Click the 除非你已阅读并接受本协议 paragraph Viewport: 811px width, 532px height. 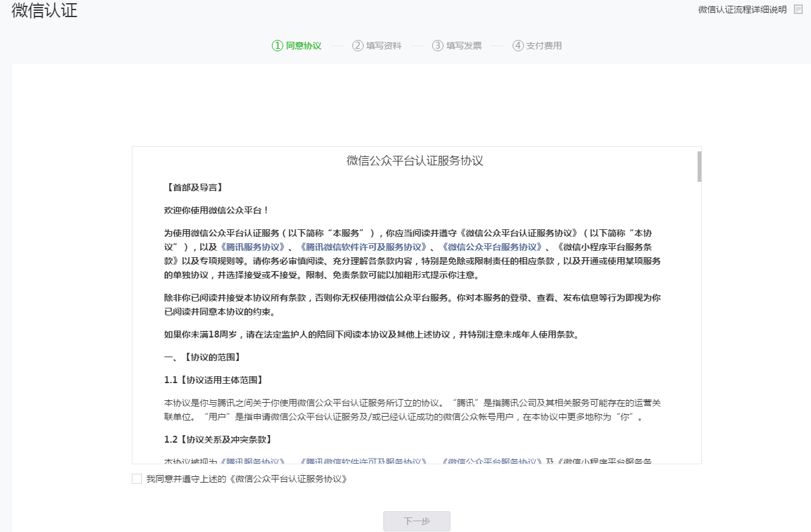coord(412,305)
